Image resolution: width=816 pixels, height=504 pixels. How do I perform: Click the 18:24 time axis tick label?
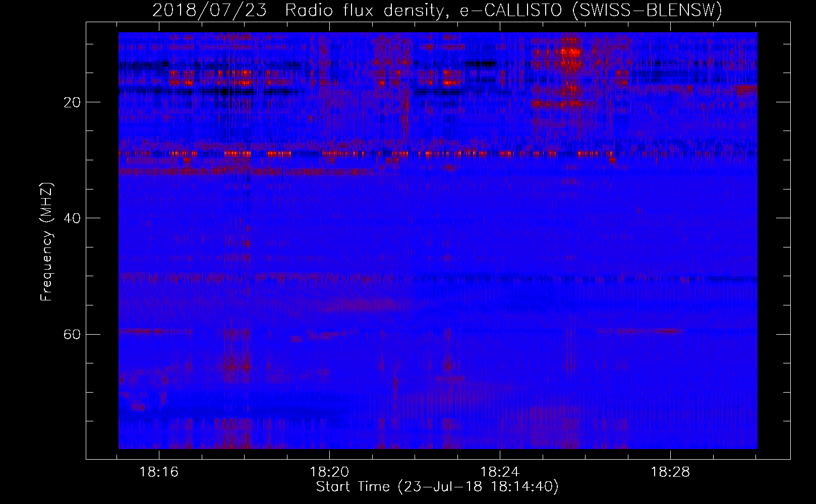tap(500, 472)
